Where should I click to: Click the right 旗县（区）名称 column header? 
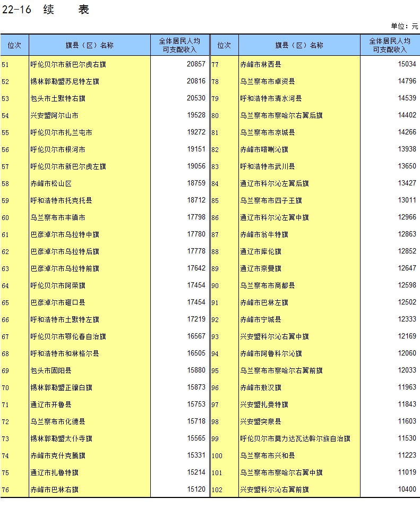coord(299,45)
